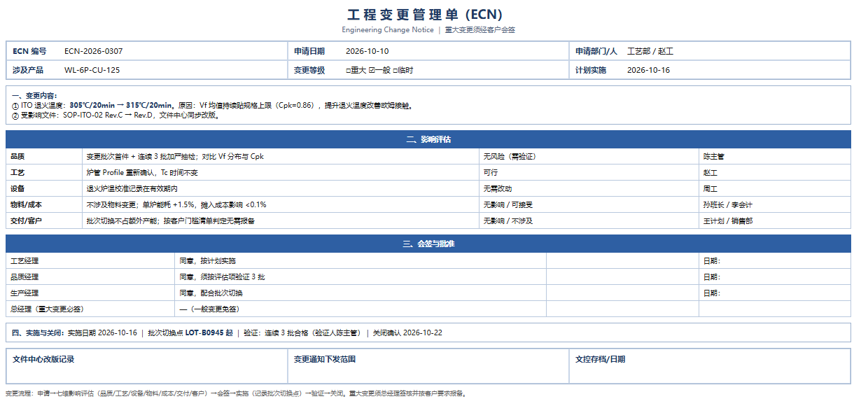Click the 文件中心改版记录 box
Viewport: 868px width, 413px height.
point(146,366)
